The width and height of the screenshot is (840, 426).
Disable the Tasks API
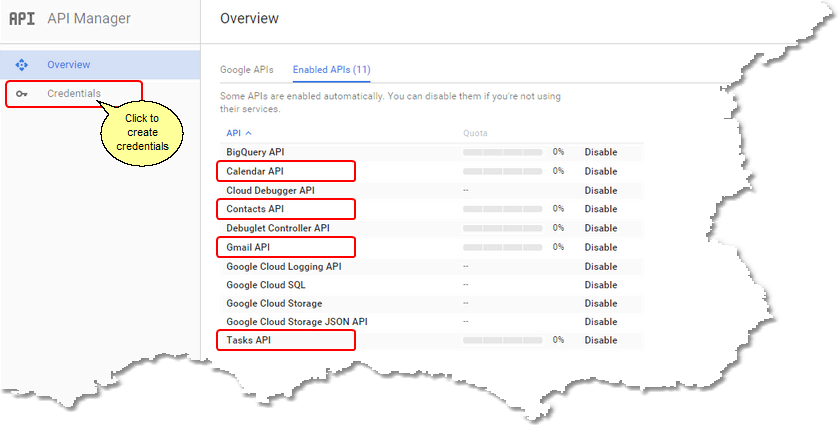601,340
